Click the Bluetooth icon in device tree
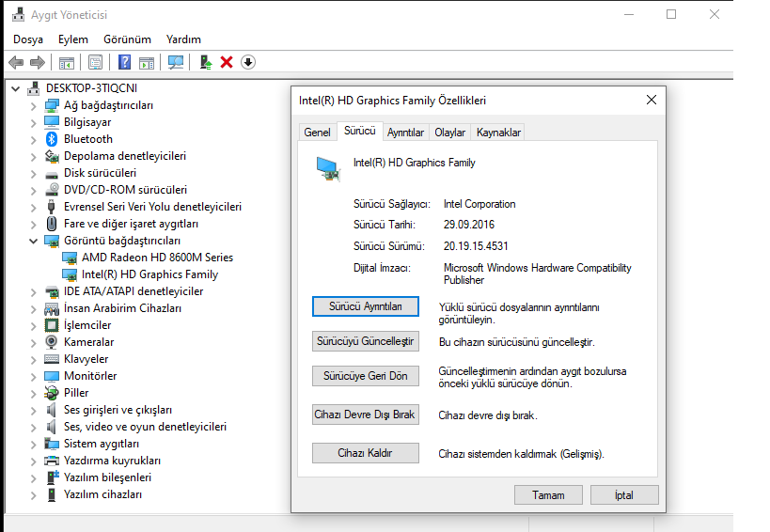 click(53, 139)
